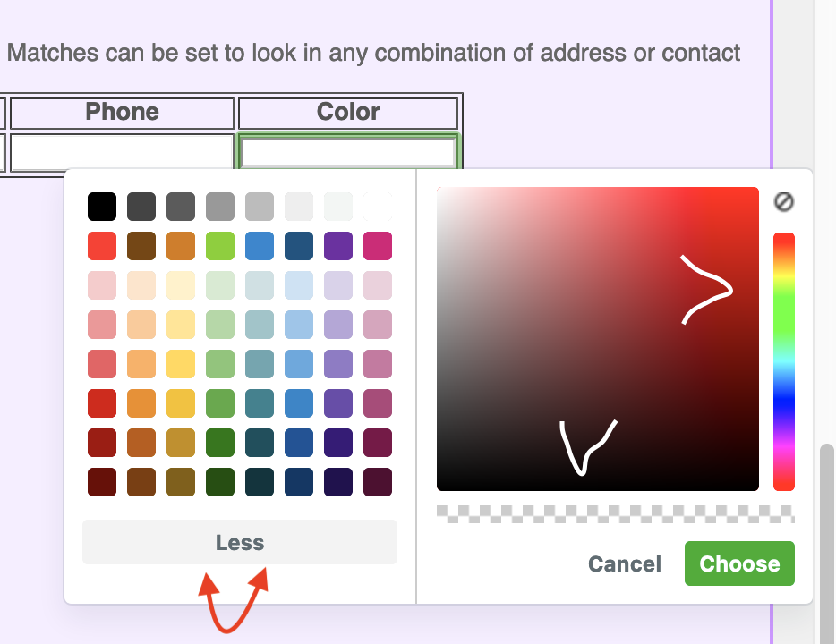
Task: Click the Phone input field
Action: (x=122, y=153)
